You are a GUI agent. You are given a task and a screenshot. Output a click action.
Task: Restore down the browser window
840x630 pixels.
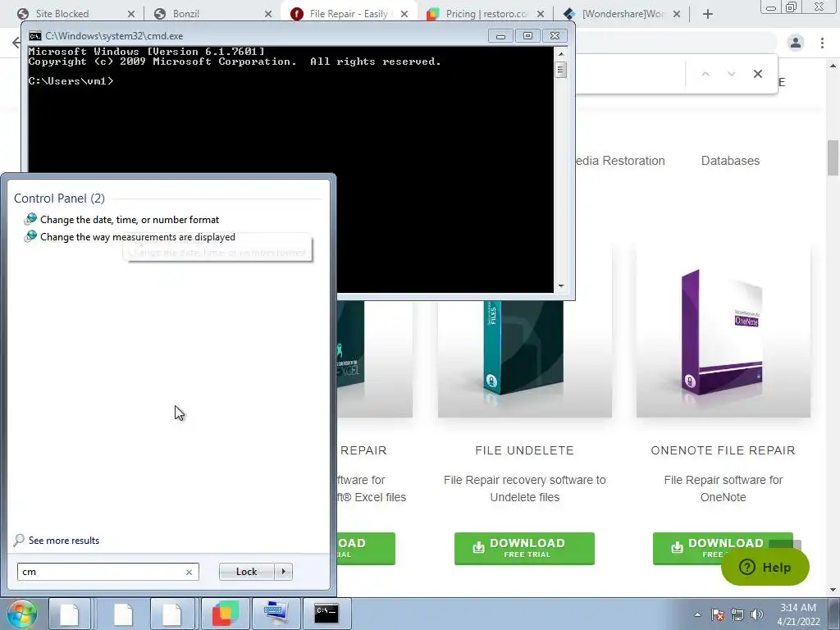click(792, 7)
